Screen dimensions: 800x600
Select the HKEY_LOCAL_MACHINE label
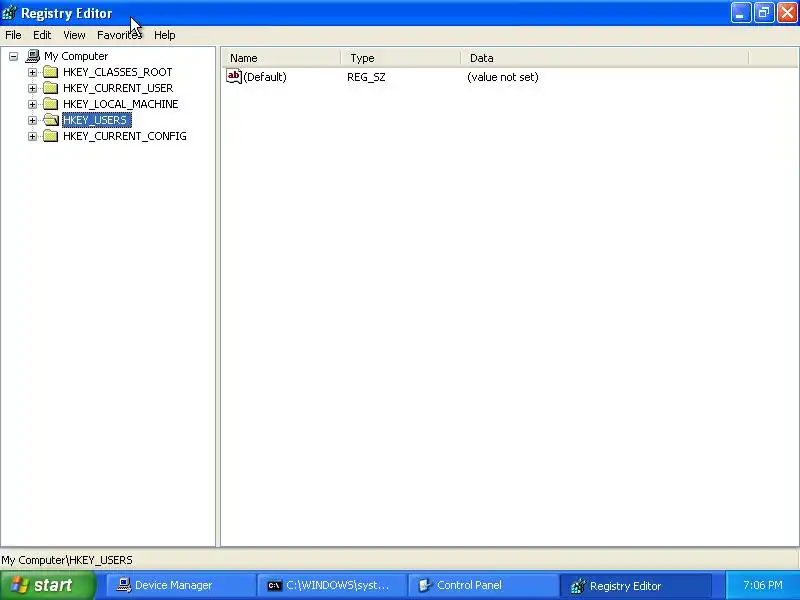tap(120, 104)
